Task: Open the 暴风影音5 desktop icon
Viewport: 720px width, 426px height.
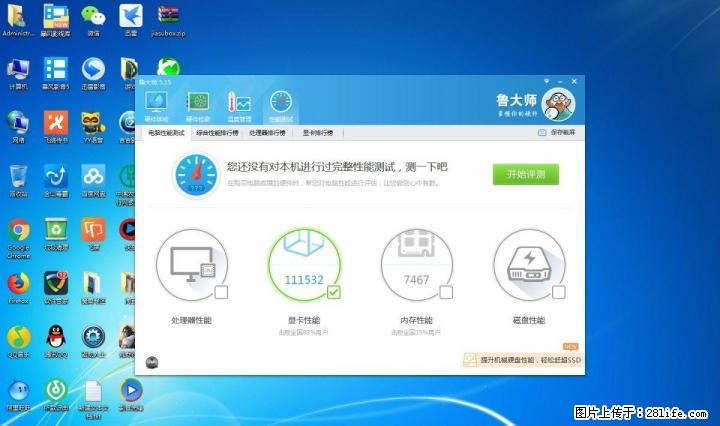Action: [56, 73]
